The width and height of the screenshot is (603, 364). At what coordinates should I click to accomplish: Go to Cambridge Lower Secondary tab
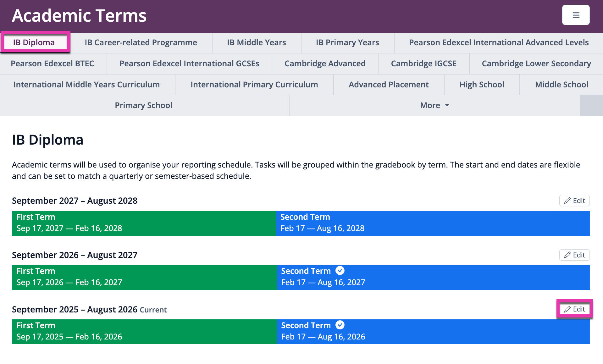coord(536,63)
